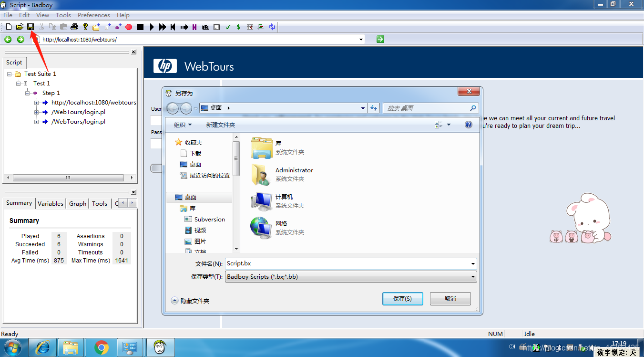Click the Windows Start button
Image resolution: width=644 pixels, height=357 pixels.
point(14,348)
